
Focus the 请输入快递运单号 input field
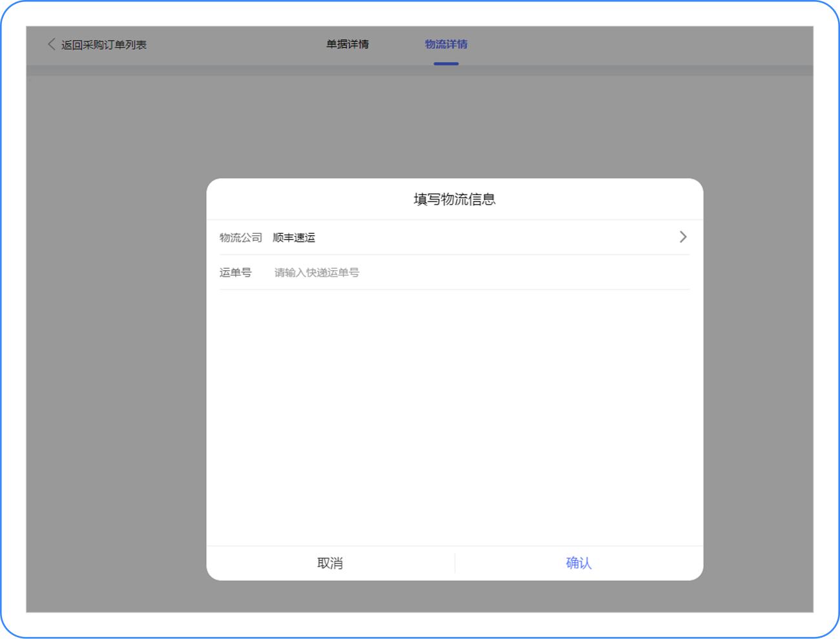481,273
